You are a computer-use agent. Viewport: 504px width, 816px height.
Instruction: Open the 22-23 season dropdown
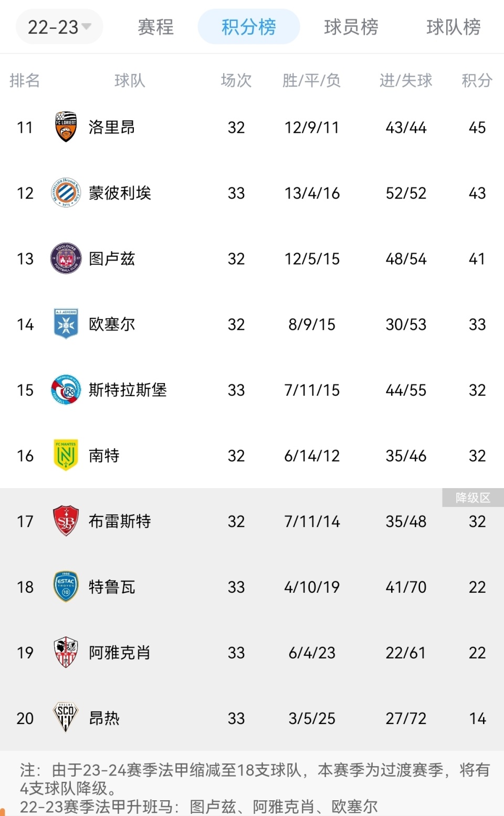59,27
